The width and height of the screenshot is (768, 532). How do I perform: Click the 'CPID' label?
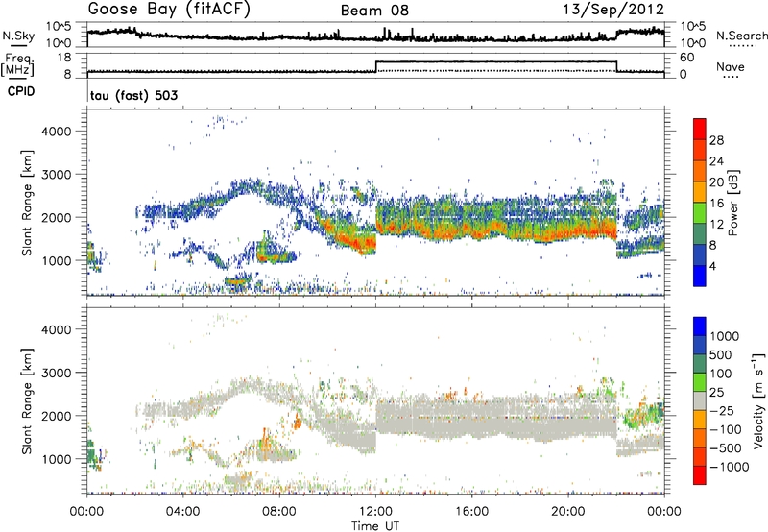coord(21,91)
